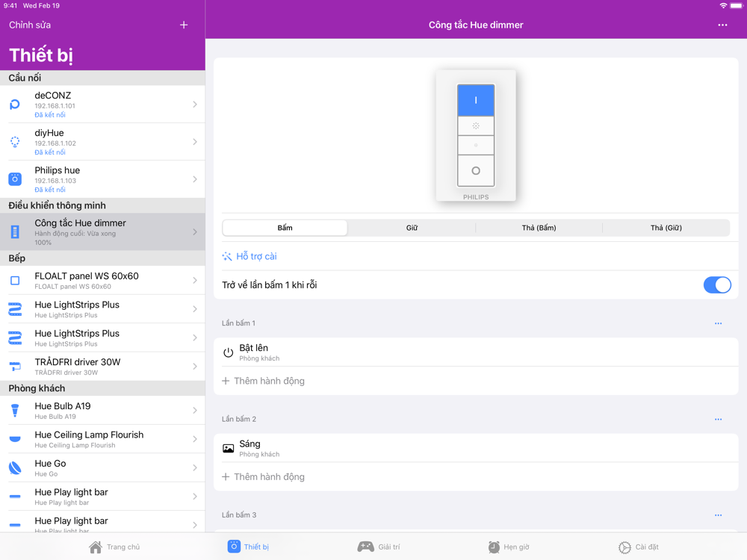
Task: Open the Hẹn giờ tab
Action: (508, 547)
